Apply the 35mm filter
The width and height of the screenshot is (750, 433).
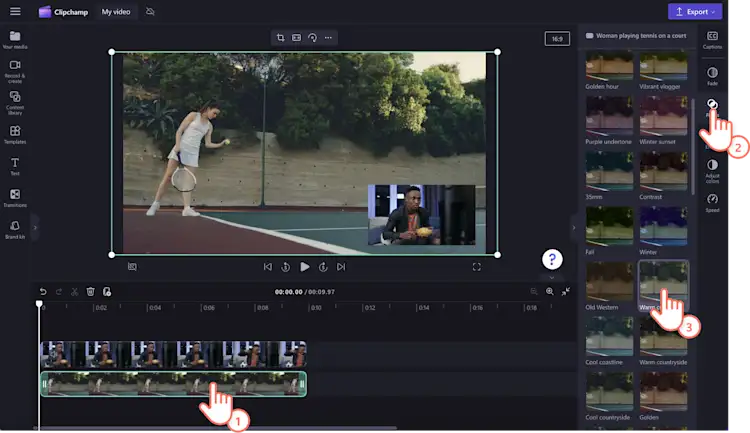[609, 176]
